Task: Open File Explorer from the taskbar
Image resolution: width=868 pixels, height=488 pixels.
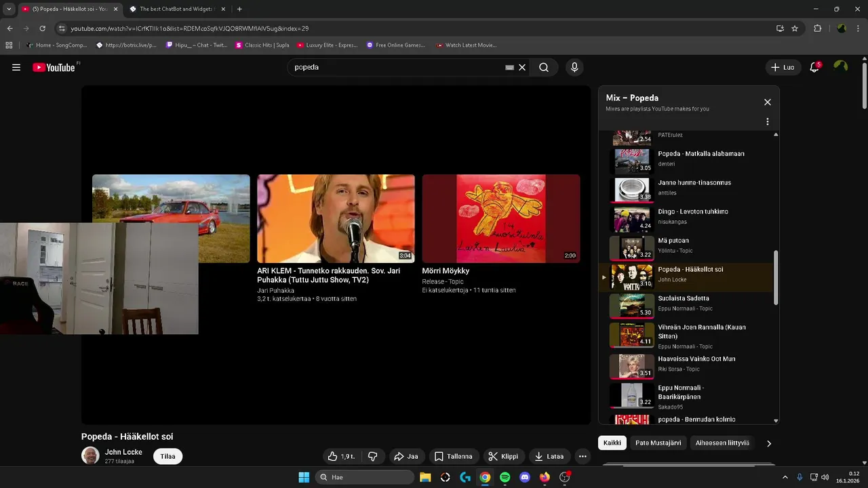Action: (x=425, y=477)
